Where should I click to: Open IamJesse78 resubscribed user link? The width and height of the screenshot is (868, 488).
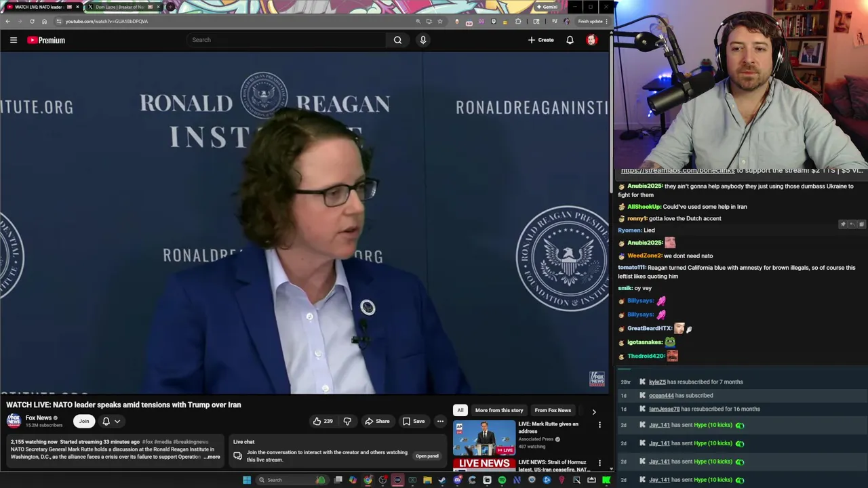point(664,409)
